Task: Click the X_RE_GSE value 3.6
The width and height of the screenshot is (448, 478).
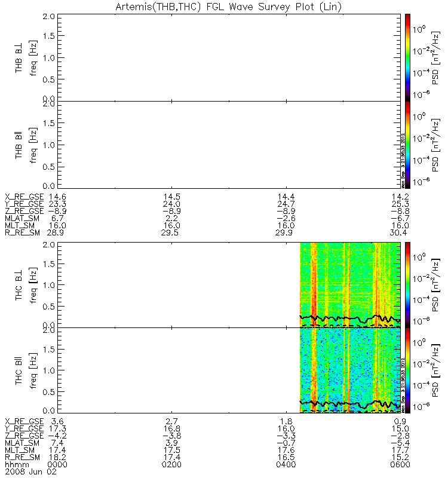Action: click(x=57, y=421)
